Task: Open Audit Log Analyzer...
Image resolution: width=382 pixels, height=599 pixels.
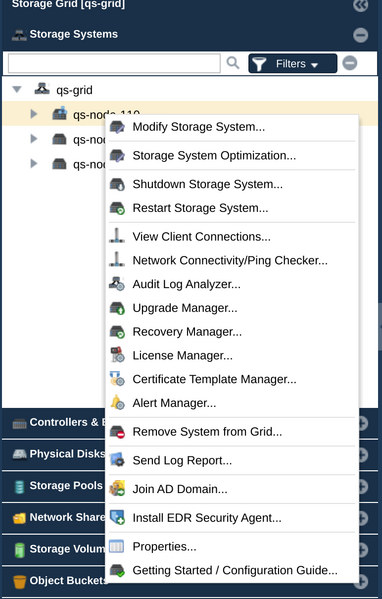Action: point(186,284)
